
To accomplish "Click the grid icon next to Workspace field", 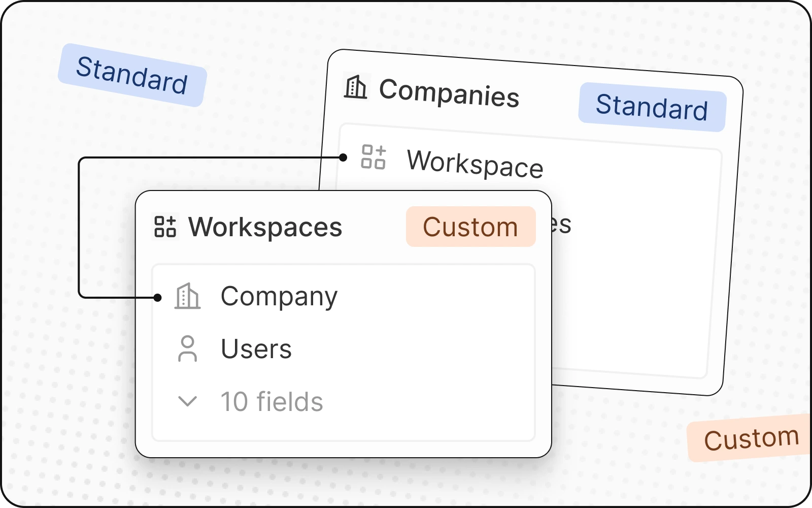I will click(x=373, y=156).
